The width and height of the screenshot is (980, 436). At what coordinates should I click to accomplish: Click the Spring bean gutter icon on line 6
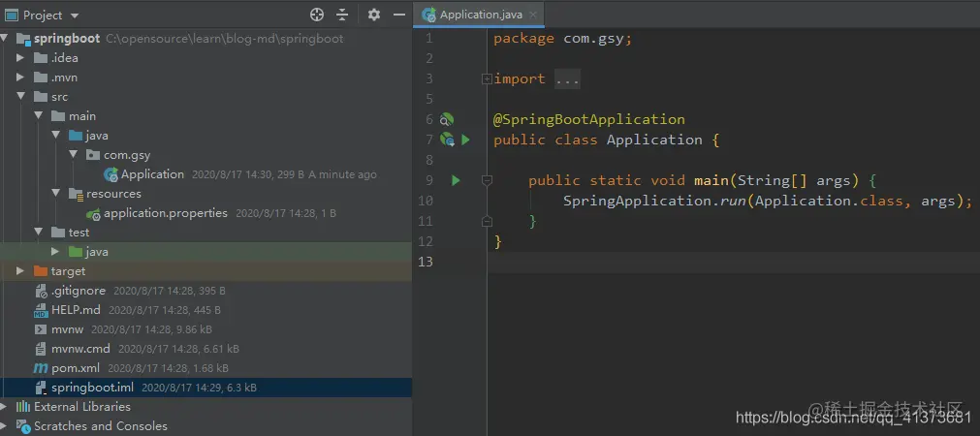(447, 119)
